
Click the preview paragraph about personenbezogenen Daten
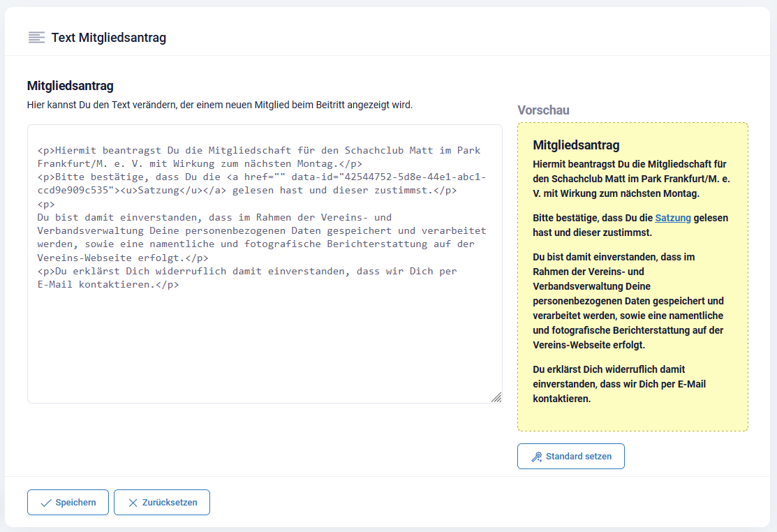tap(628, 301)
